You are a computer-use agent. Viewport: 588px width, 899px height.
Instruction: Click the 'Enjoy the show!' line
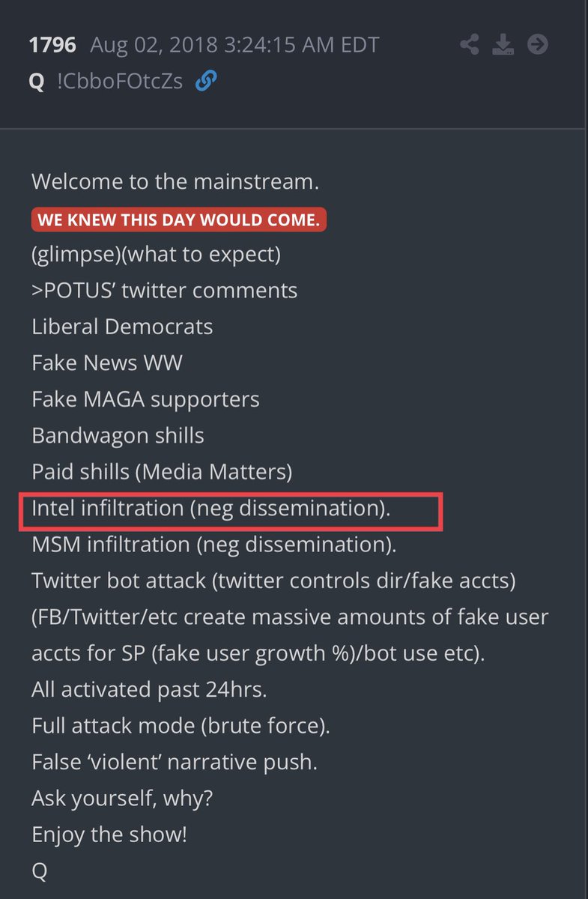coord(109,834)
